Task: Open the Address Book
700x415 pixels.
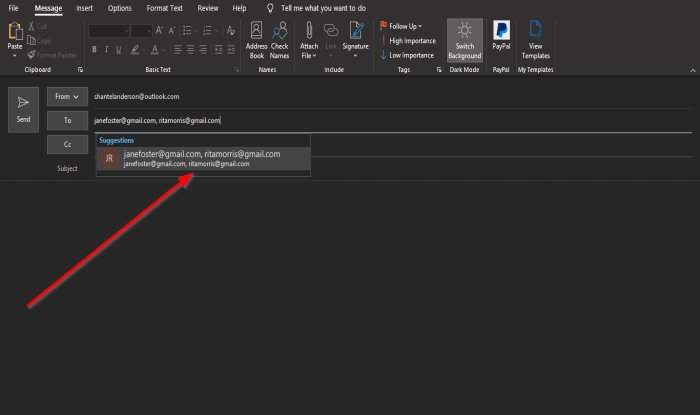Action: tap(256, 40)
